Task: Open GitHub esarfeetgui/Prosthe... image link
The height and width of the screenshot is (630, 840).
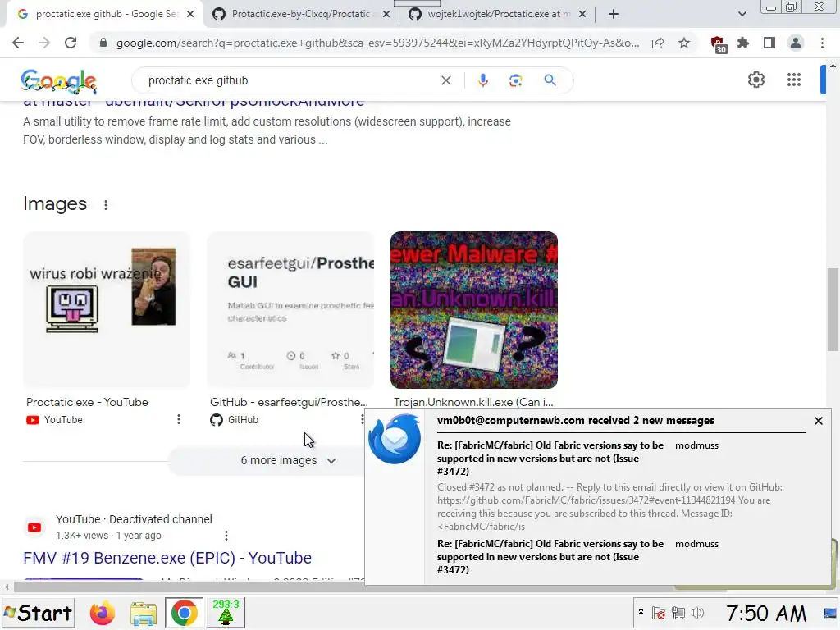Action: pos(289,402)
